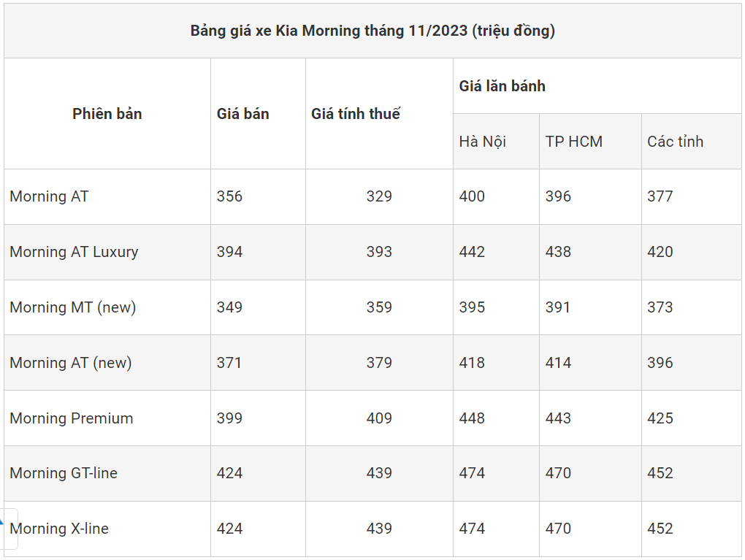Click Morning AT Luxury's Các tỉnh price 420
Viewport: 745px width, 560px height.
click(660, 252)
